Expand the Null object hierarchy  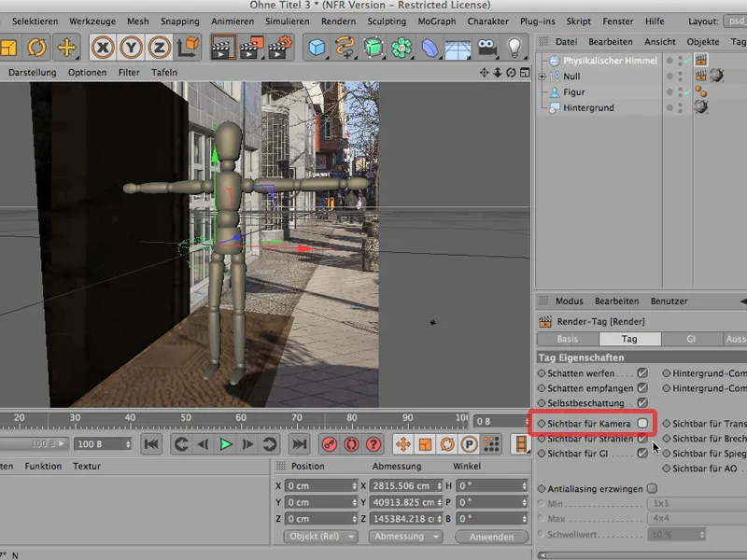tap(542, 77)
